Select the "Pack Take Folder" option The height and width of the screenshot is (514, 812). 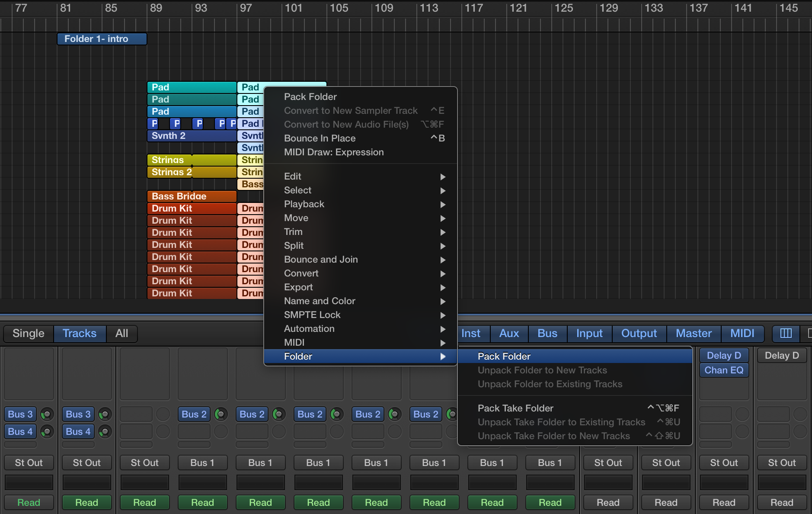[x=515, y=408]
